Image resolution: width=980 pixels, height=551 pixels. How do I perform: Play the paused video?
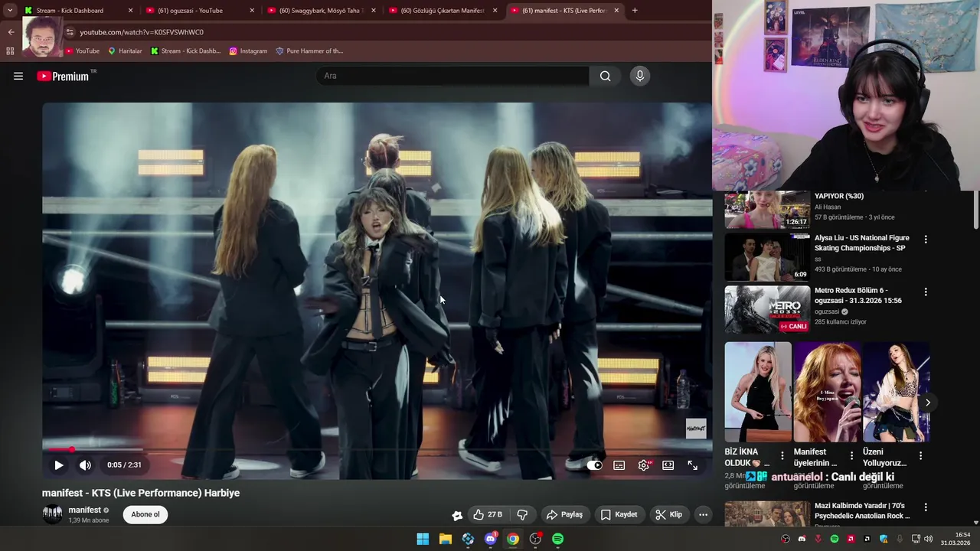click(x=58, y=465)
